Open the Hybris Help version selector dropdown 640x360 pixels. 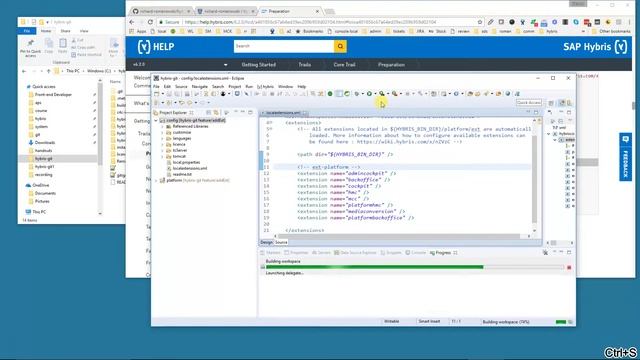(225, 64)
